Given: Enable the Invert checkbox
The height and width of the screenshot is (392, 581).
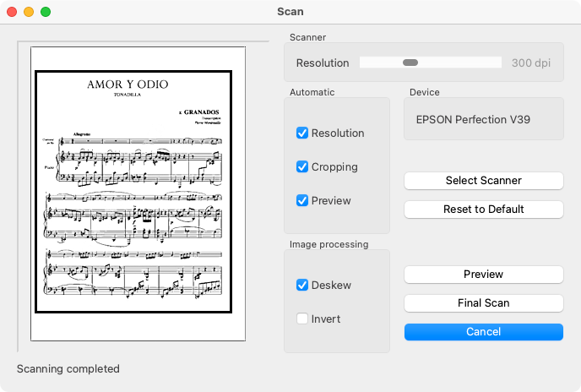Looking at the screenshot, I should pos(302,318).
